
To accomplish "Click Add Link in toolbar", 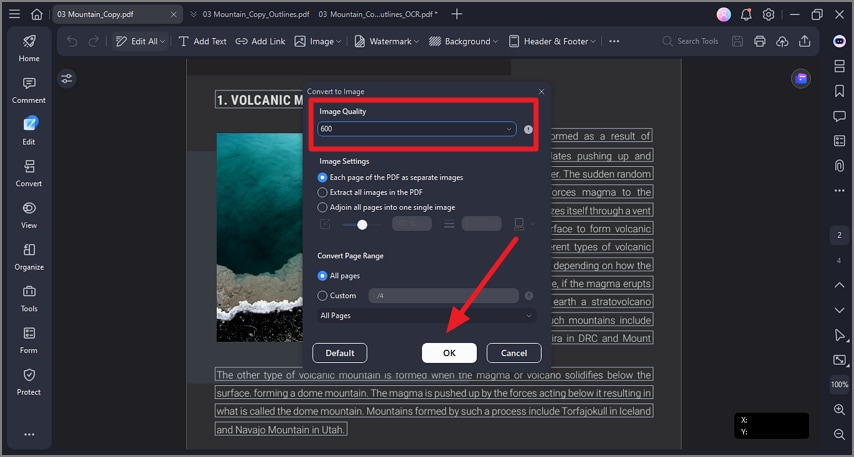I will [x=260, y=41].
